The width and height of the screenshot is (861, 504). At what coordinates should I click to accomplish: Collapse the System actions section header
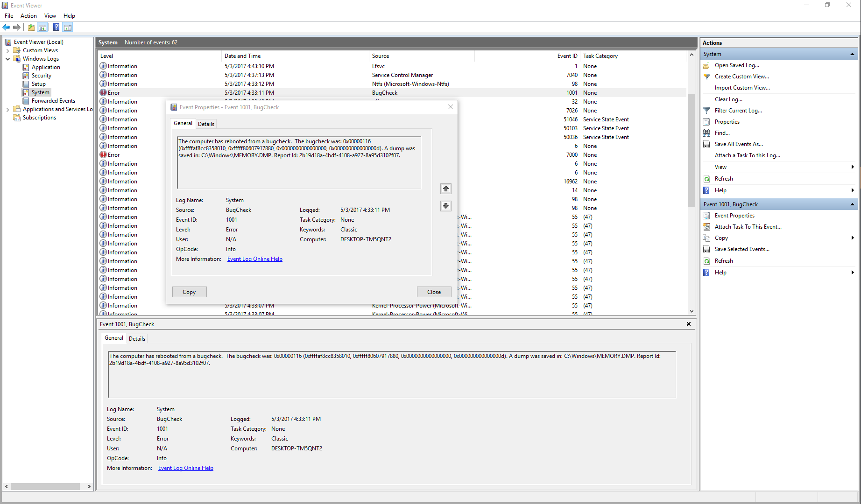[852, 54]
